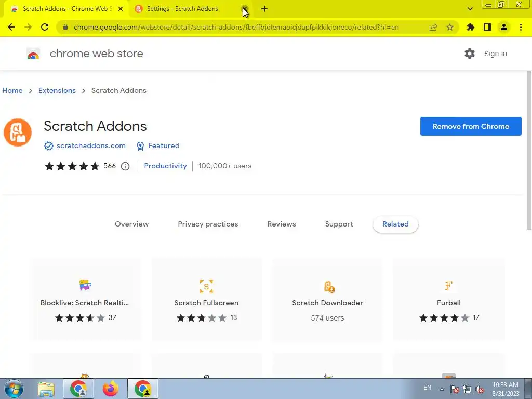
Task: Show hidden system tray icons
Action: [x=442, y=389]
